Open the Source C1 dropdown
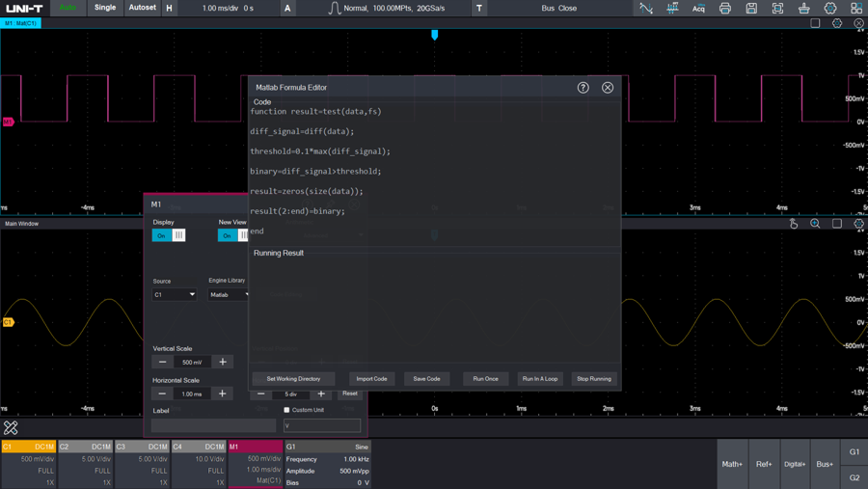The width and height of the screenshot is (868, 489). (175, 295)
